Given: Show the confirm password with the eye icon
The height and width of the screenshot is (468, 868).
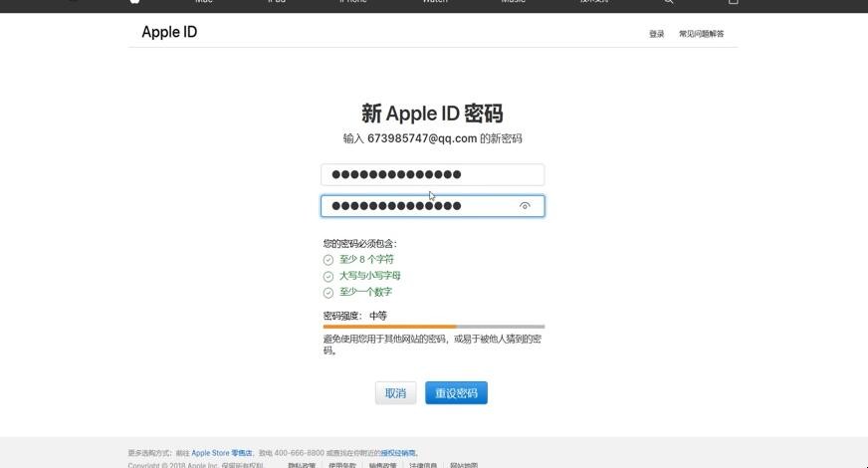Looking at the screenshot, I should tap(525, 206).
